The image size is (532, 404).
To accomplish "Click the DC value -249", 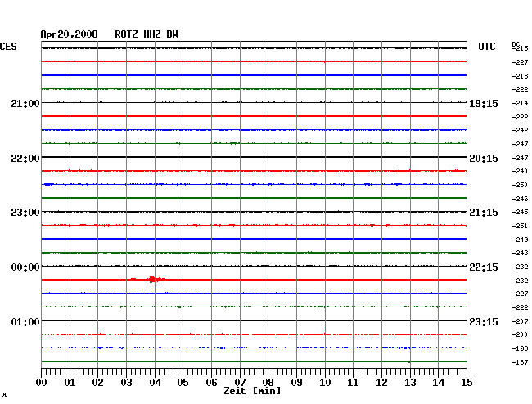I will [x=520, y=240].
